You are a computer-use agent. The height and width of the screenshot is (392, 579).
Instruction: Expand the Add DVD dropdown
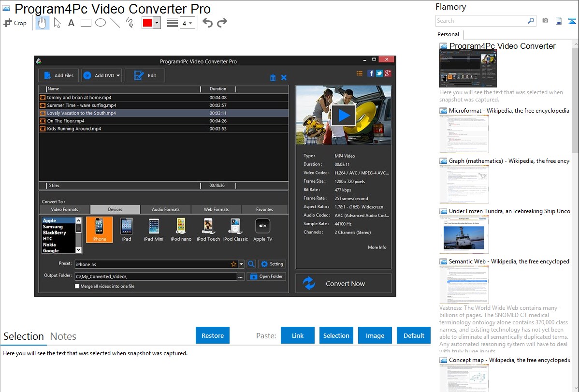(118, 76)
